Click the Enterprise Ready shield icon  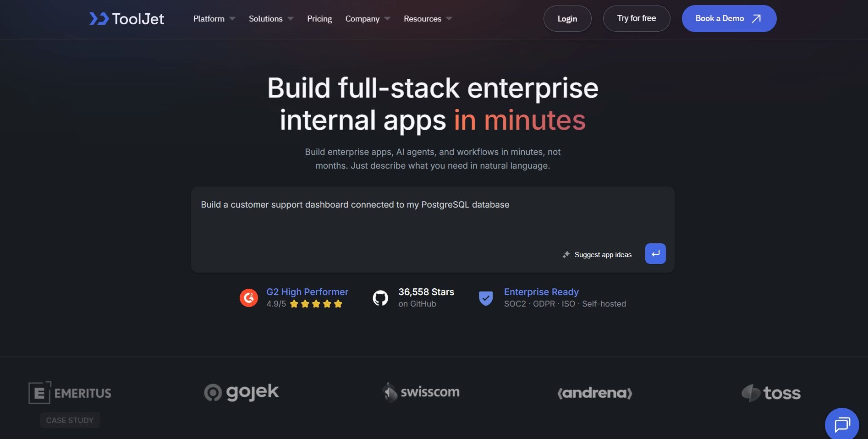[x=486, y=298]
